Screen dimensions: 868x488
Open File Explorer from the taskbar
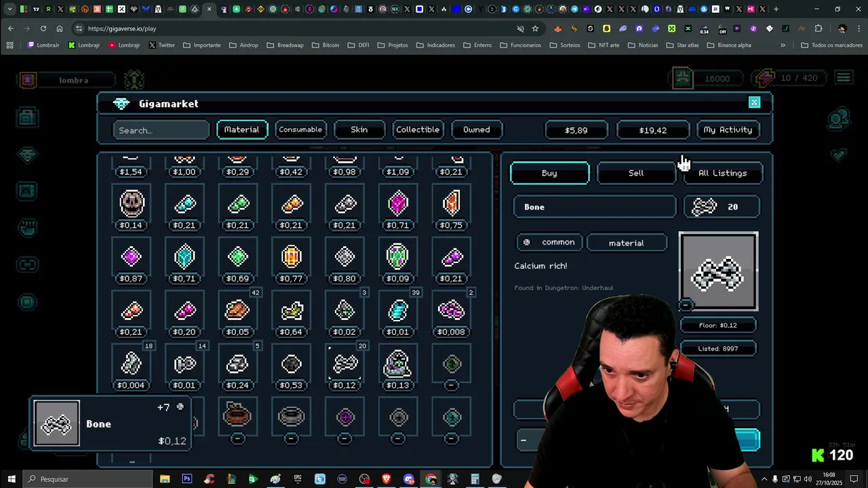tap(165, 479)
